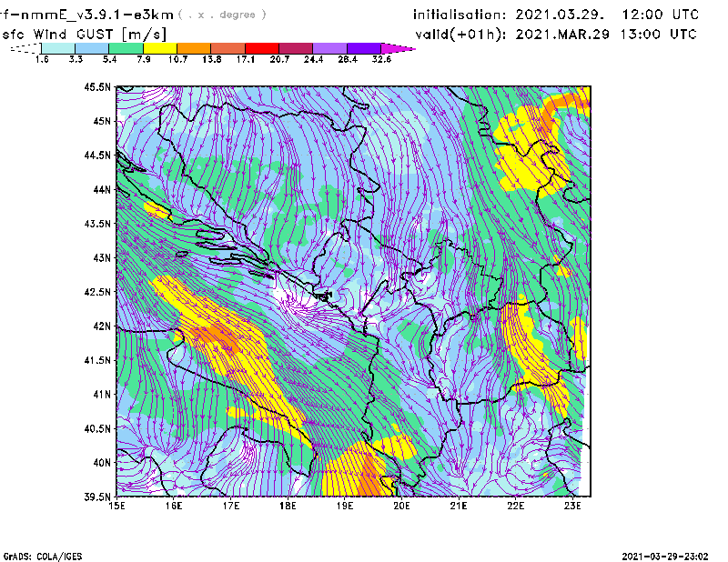Click the '15E' longitude label
Image resolution: width=728 pixels, height=562 pixels.
pyautogui.click(x=116, y=506)
